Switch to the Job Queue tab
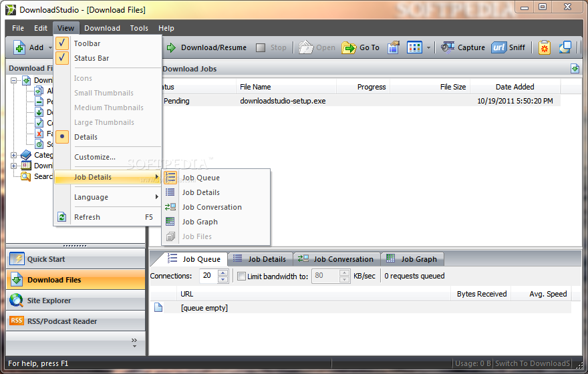Screen dimensions: 588x374 pyautogui.click(x=194, y=259)
